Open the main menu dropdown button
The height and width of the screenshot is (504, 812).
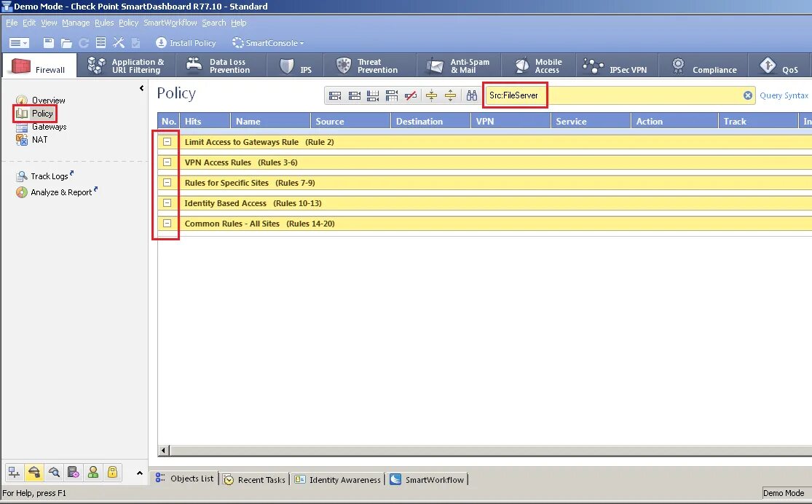19,43
